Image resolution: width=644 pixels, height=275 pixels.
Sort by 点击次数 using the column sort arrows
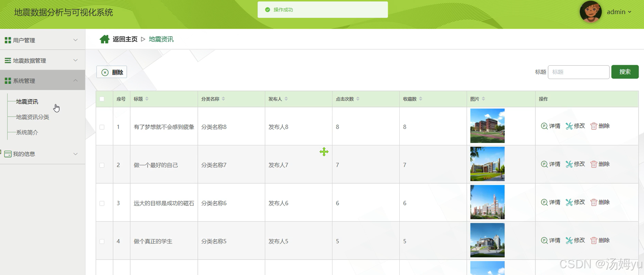358,99
